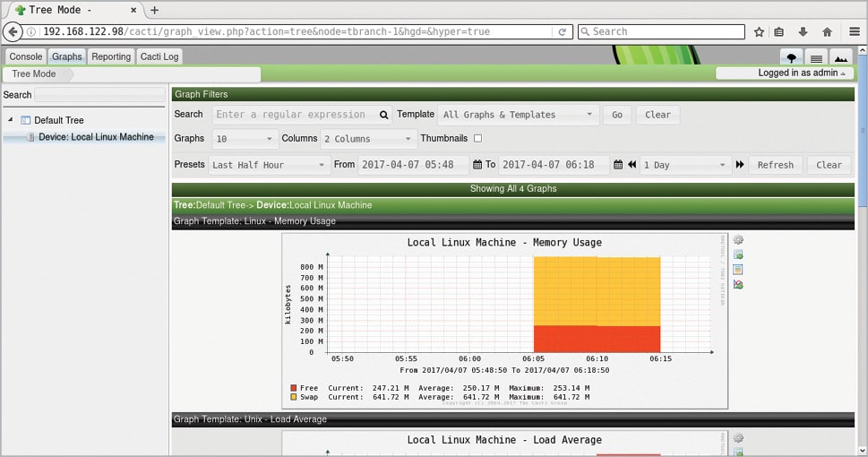Click Tree Mode breadcrumb
The height and width of the screenshot is (457, 868).
[x=34, y=73]
